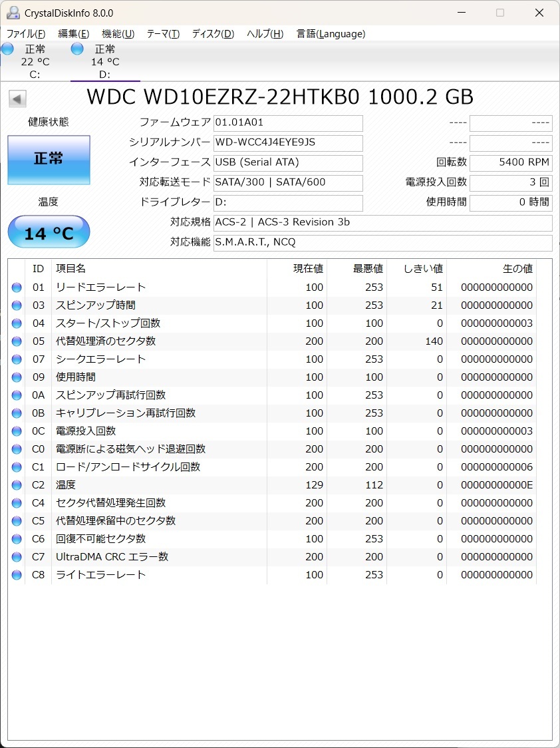Select the D: drive tab

point(105,61)
